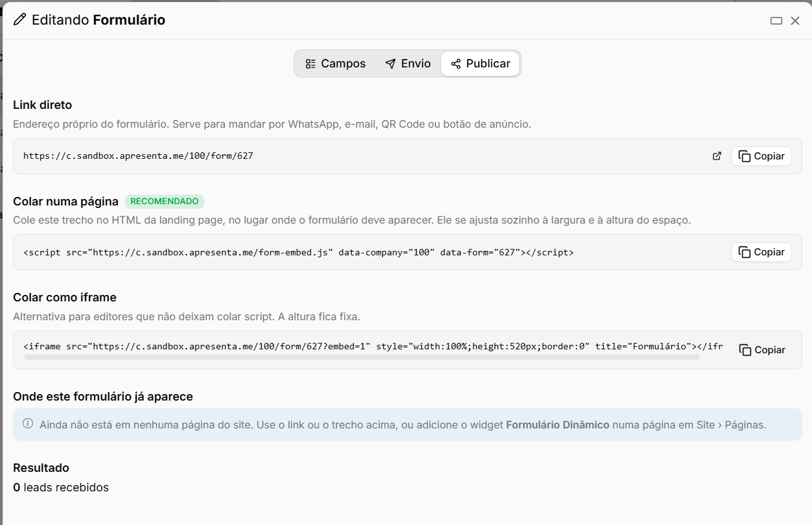This screenshot has width=812, height=525.
Task: Click the info icon in the blue notice
Action: [x=28, y=424]
